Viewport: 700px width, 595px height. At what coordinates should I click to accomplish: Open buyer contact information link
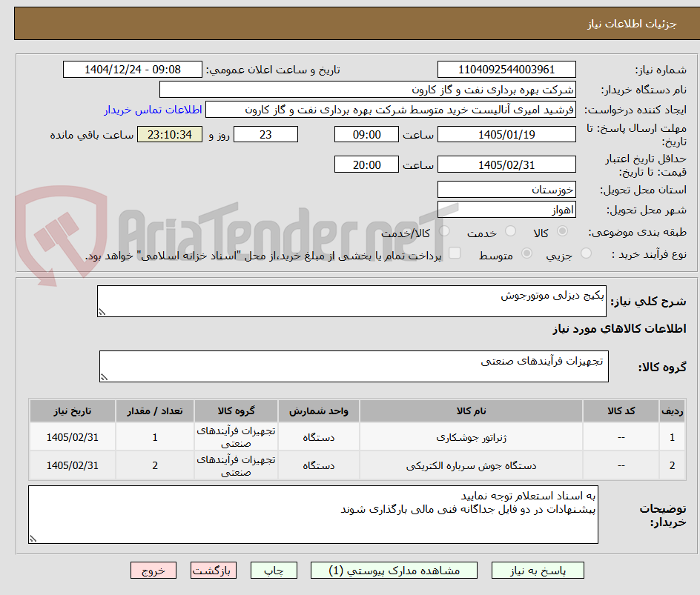[x=153, y=110]
